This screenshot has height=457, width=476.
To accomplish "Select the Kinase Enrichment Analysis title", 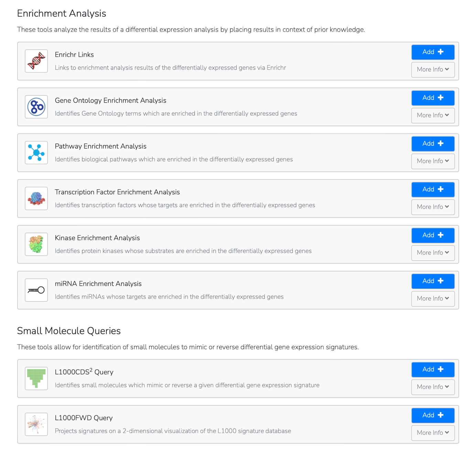I will coord(97,238).
